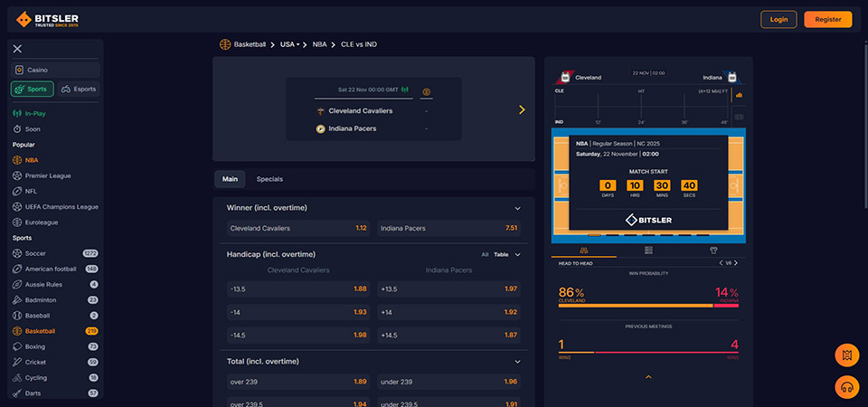
Task: Bet on Indiana Pacers to win at 7.51
Action: pyautogui.click(x=449, y=228)
